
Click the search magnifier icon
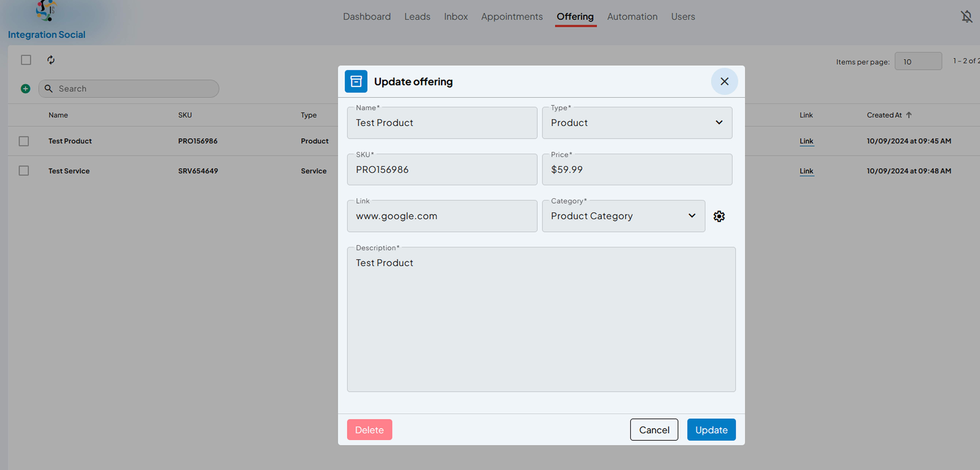coord(49,89)
